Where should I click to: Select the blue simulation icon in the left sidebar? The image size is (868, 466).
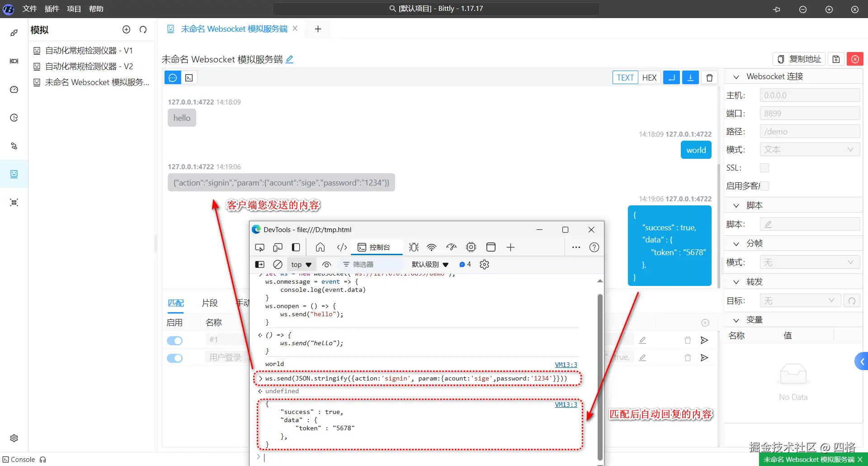click(x=14, y=174)
